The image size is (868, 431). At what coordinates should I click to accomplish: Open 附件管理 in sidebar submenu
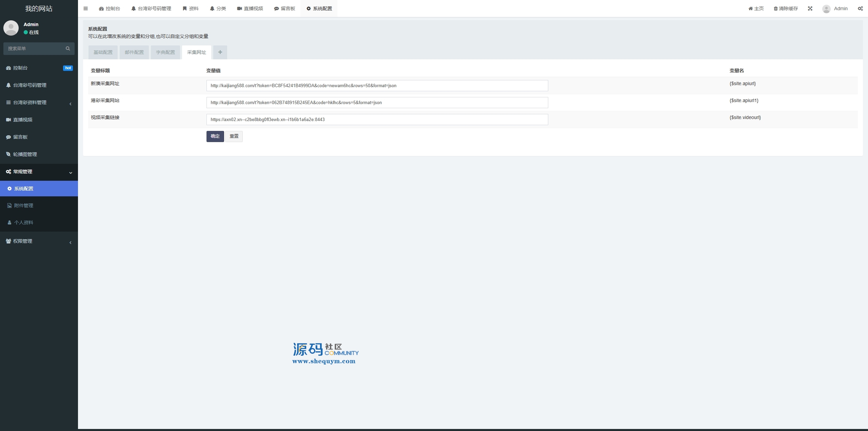pyautogui.click(x=24, y=205)
